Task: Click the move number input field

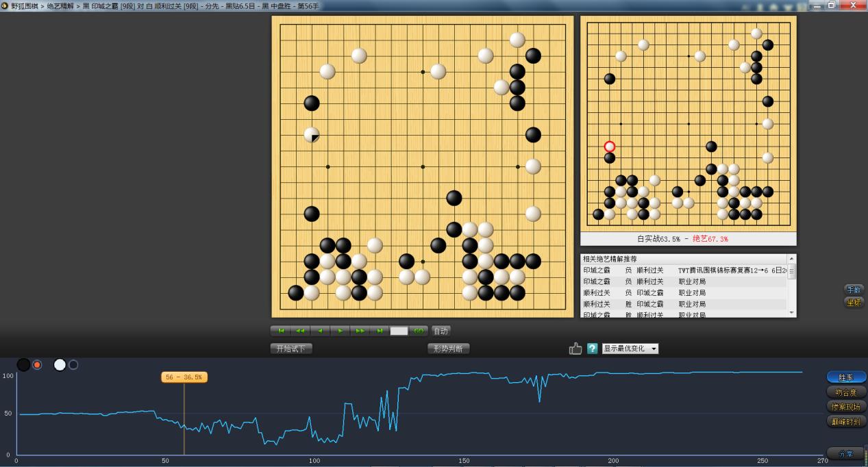Action: point(399,331)
